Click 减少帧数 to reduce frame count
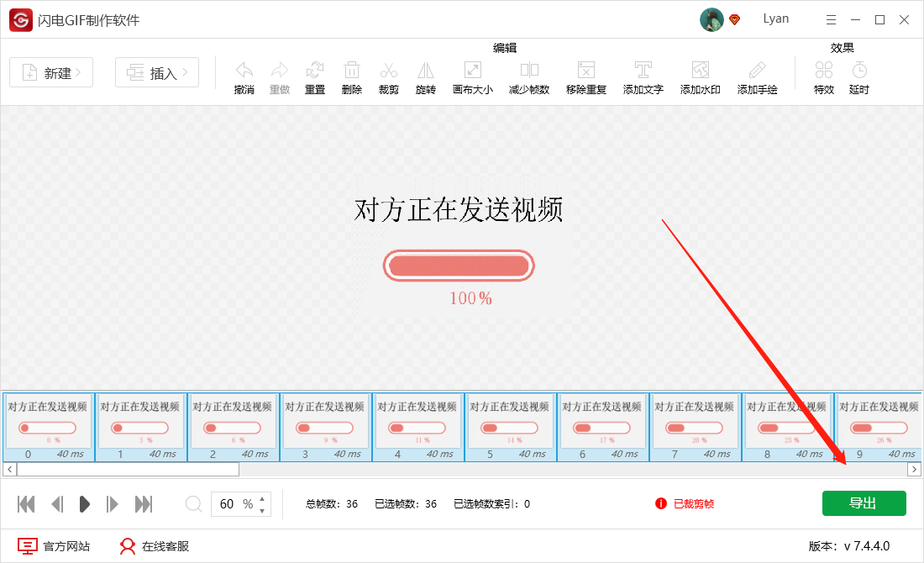Viewport: 924px width, 563px height. 528,76
